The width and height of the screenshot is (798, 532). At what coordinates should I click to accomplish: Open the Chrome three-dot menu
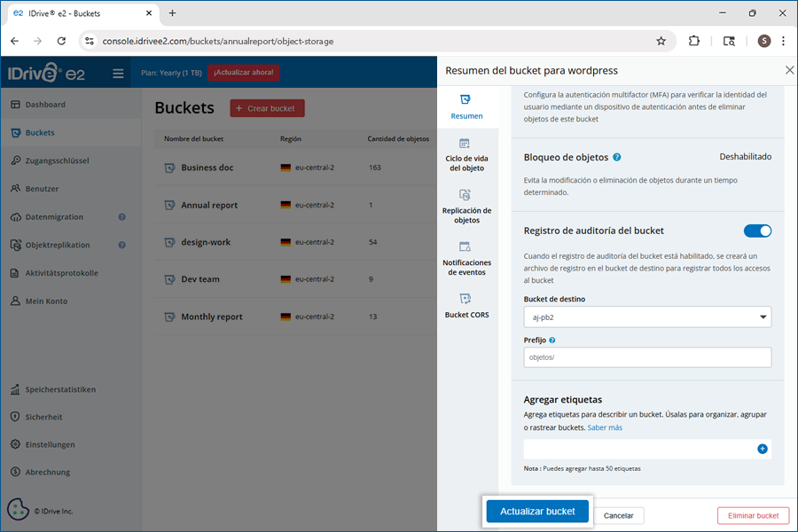pyautogui.click(x=783, y=42)
